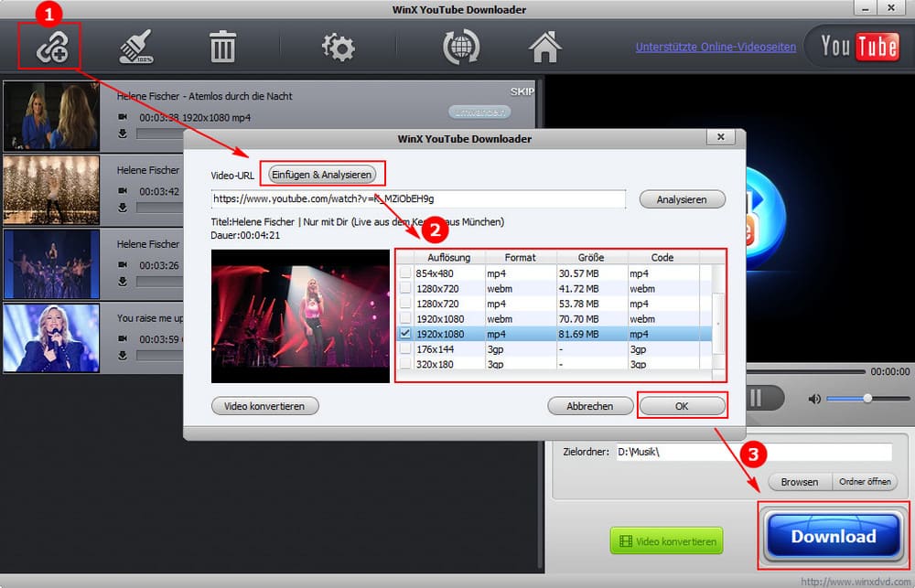Click the Browsen button
Image resolution: width=915 pixels, height=588 pixels.
pyautogui.click(x=800, y=482)
